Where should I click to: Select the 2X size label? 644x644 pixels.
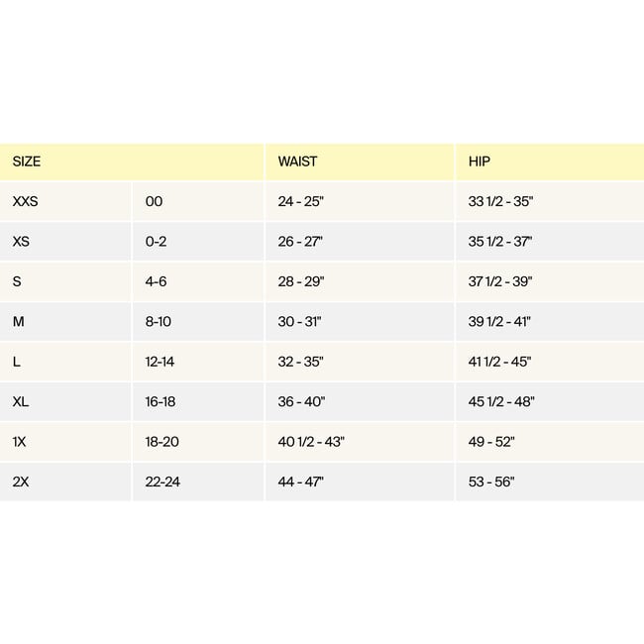click(x=21, y=483)
